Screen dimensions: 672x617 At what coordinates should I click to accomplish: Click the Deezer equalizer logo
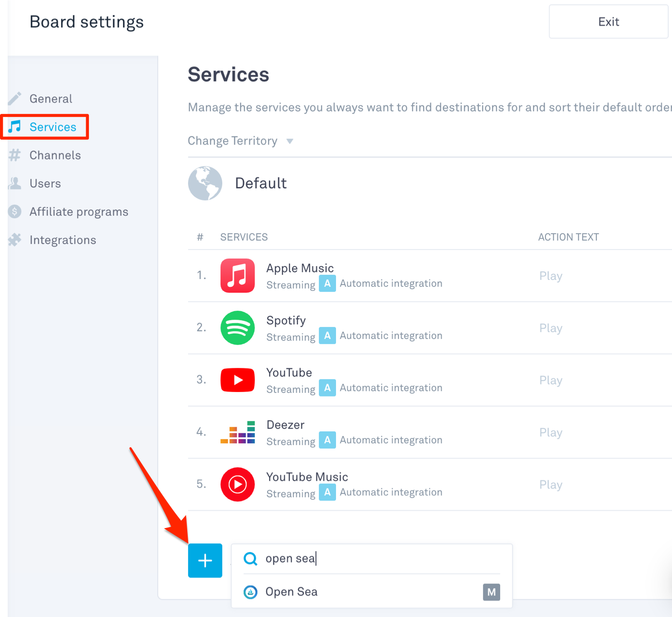pos(237,432)
